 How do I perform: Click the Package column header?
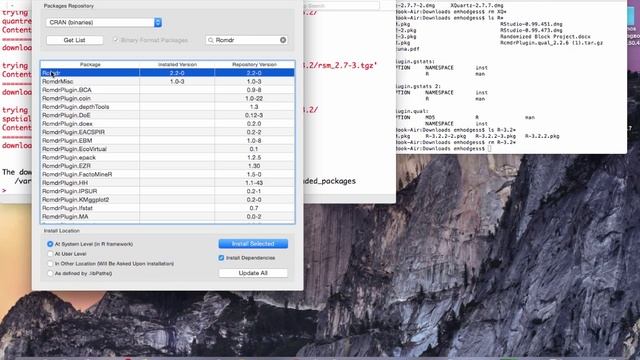click(90, 64)
